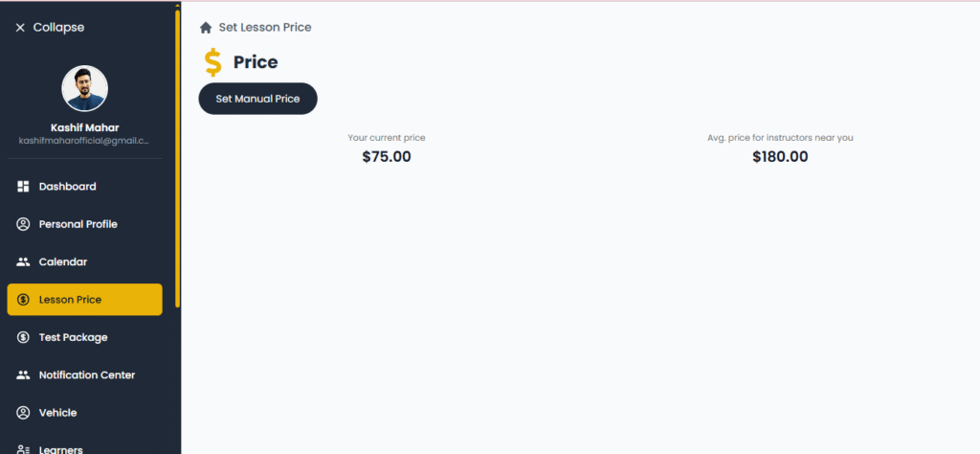The width and height of the screenshot is (980, 454).
Task: Click the Calendar sidebar icon
Action: pyautogui.click(x=24, y=261)
